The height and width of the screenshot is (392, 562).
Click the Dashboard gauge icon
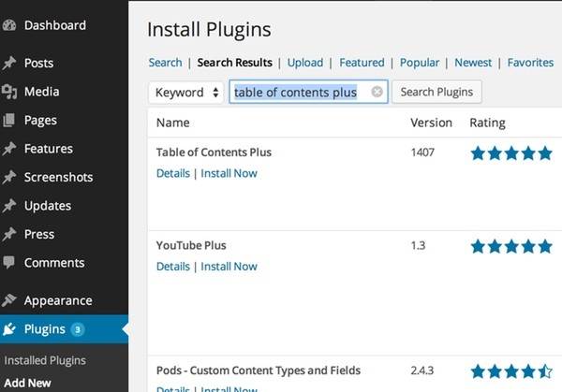9,25
